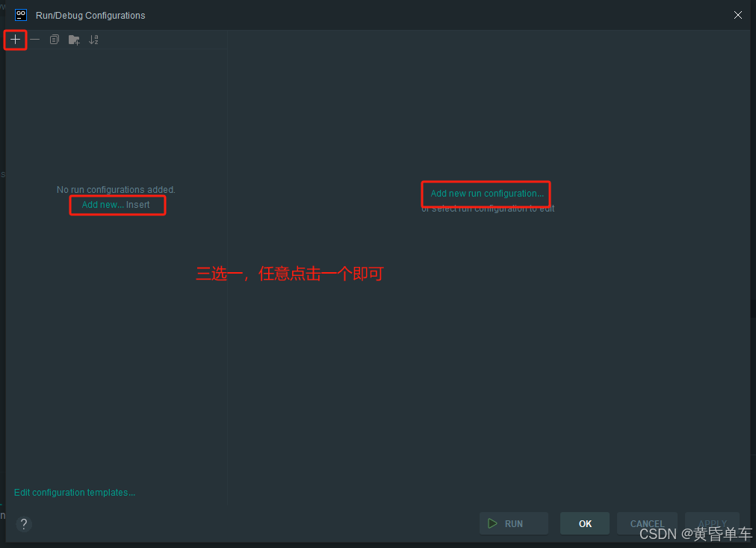The width and height of the screenshot is (756, 548).
Task: Click the 'Run/Debug Configurations' dialog title
Action: coord(90,15)
